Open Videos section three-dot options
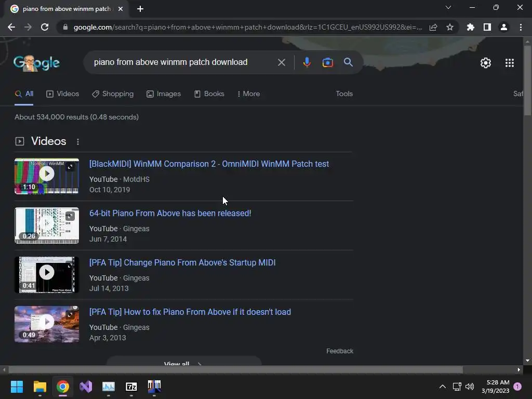Viewport: 532px width, 399px height. coord(78,142)
